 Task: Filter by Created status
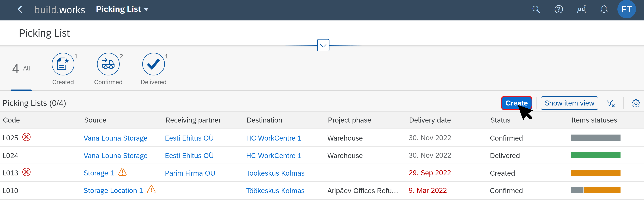pos(63,64)
